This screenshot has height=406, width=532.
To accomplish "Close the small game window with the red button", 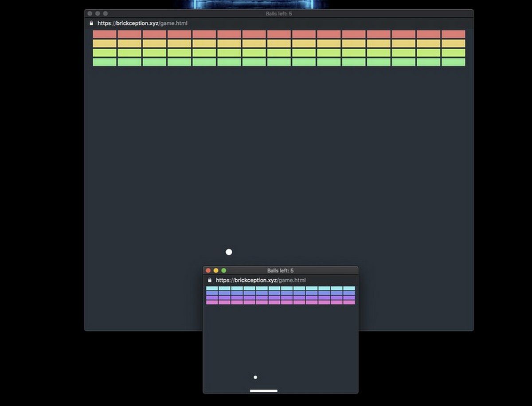I will tap(208, 270).
